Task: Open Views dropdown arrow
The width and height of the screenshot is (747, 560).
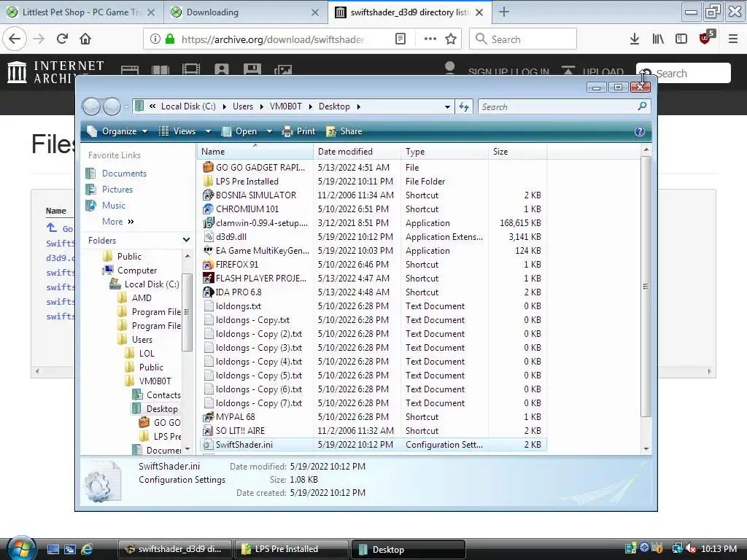Action: tap(208, 131)
